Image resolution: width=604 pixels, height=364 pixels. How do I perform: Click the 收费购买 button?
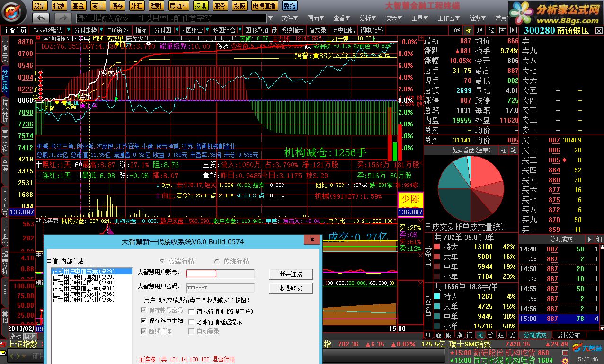click(x=291, y=288)
